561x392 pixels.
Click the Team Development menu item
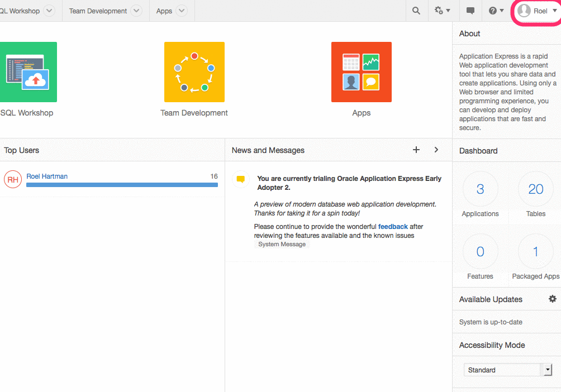pos(98,11)
